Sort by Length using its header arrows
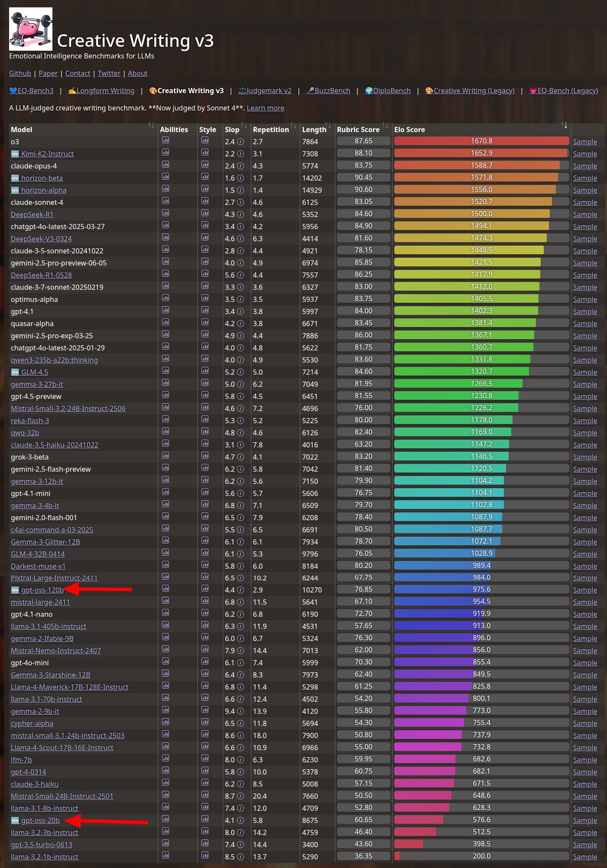This screenshot has height=868, width=607. click(328, 126)
